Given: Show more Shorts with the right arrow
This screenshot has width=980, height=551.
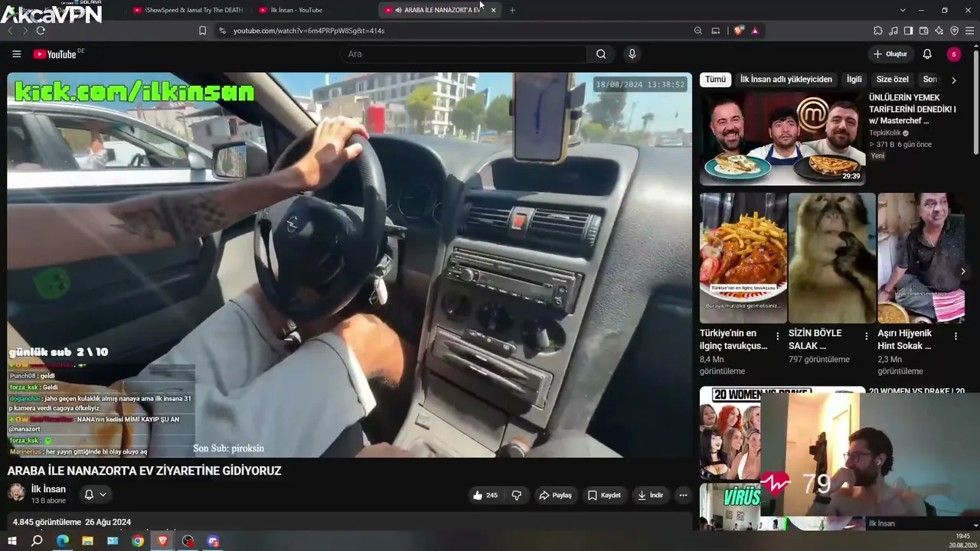Looking at the screenshot, I should coord(962,271).
